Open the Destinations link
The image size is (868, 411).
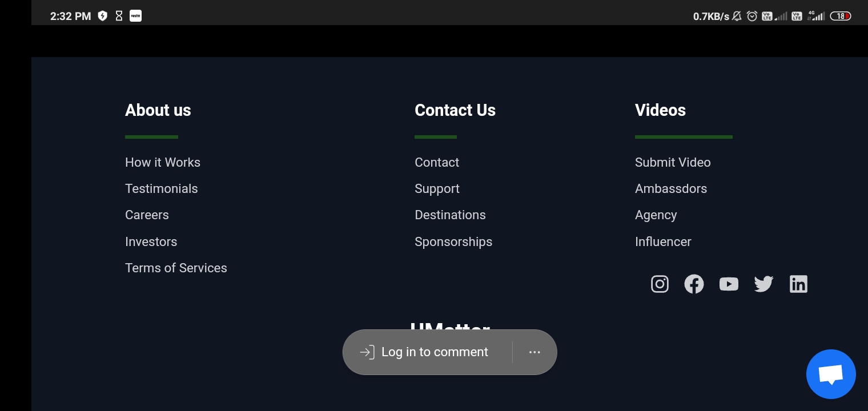[450, 215]
